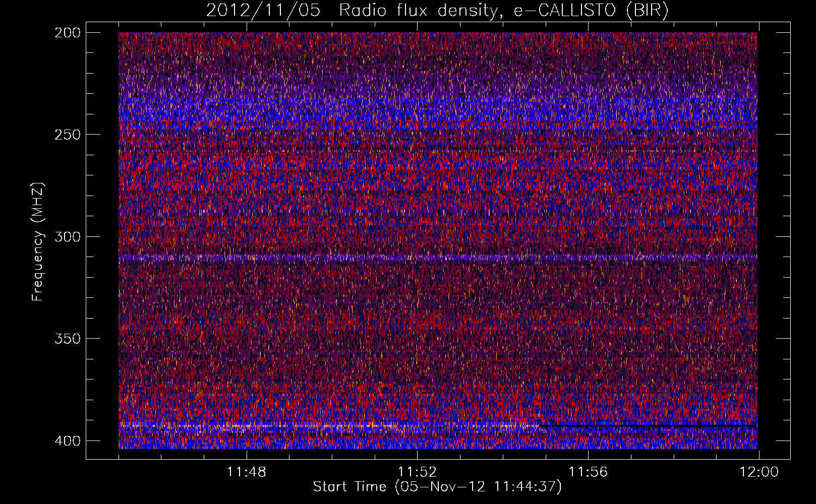816x504 pixels.
Task: Click the 400 frequency tick label
Action: point(67,441)
